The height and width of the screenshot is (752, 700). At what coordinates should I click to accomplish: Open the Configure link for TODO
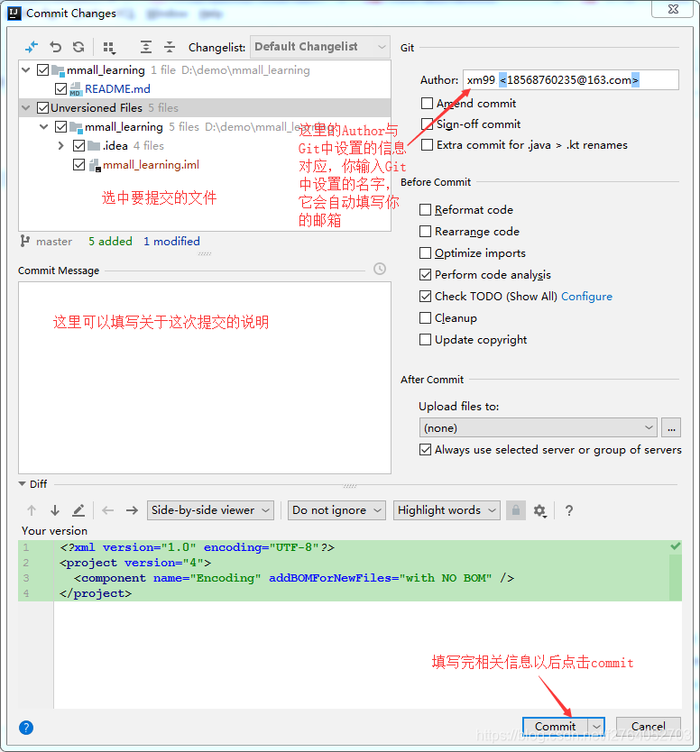click(x=586, y=297)
